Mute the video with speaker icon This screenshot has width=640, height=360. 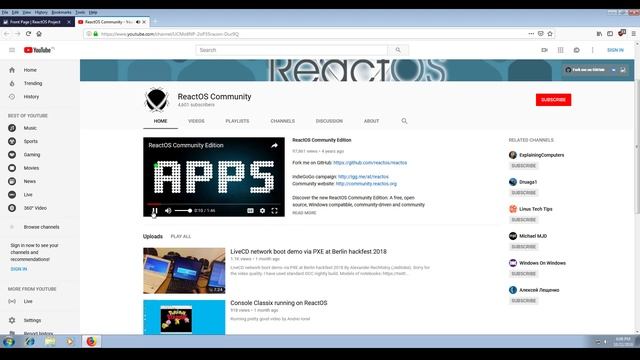point(168,211)
